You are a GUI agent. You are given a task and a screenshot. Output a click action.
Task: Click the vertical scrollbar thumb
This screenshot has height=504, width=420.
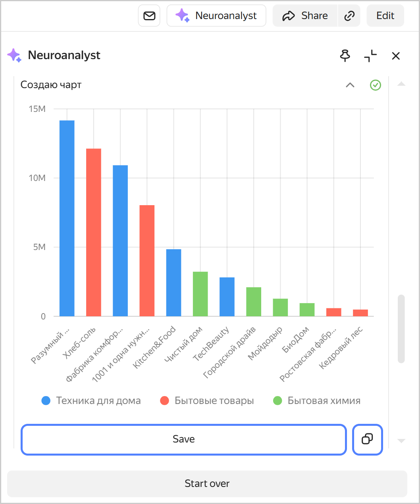(401, 329)
